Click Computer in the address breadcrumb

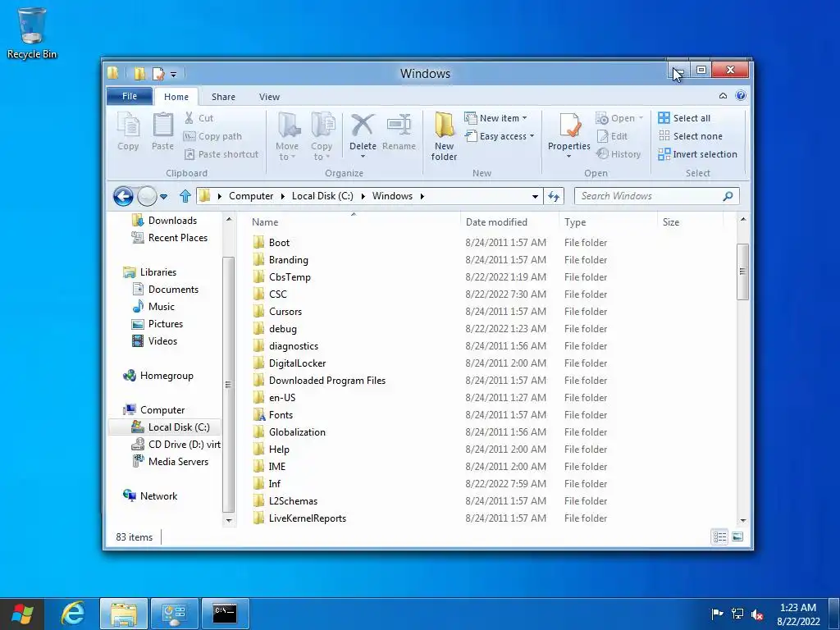coord(251,196)
